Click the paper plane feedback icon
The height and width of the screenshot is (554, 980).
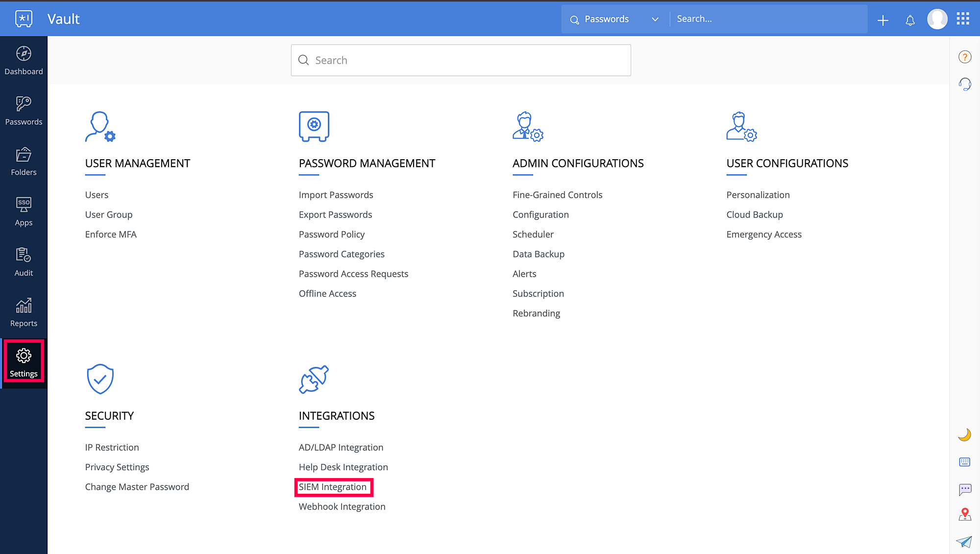[964, 542]
